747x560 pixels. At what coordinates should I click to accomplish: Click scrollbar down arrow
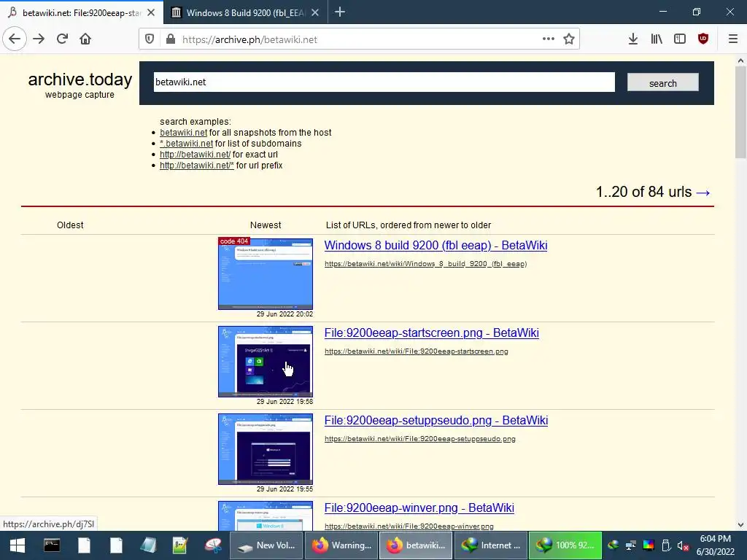tap(740, 525)
